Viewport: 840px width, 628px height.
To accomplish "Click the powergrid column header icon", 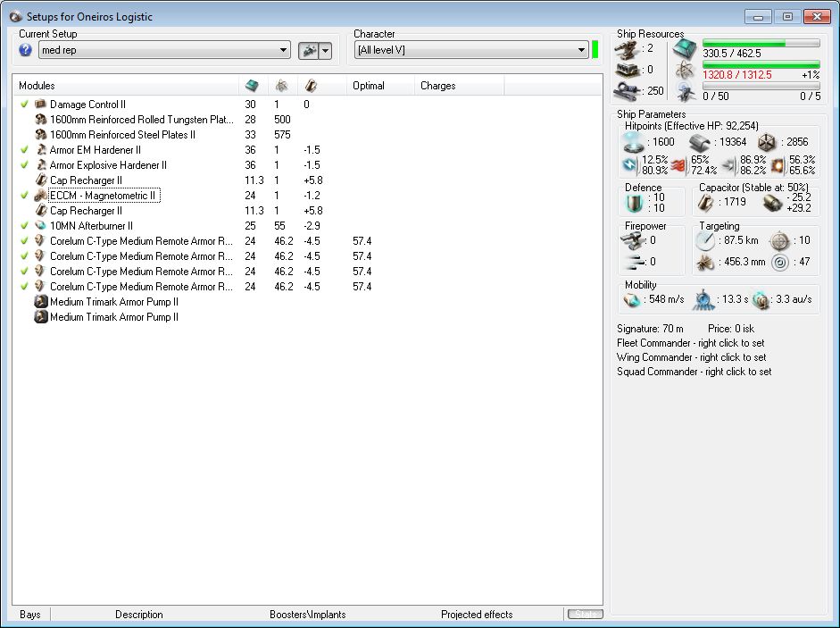I will 281,85.
